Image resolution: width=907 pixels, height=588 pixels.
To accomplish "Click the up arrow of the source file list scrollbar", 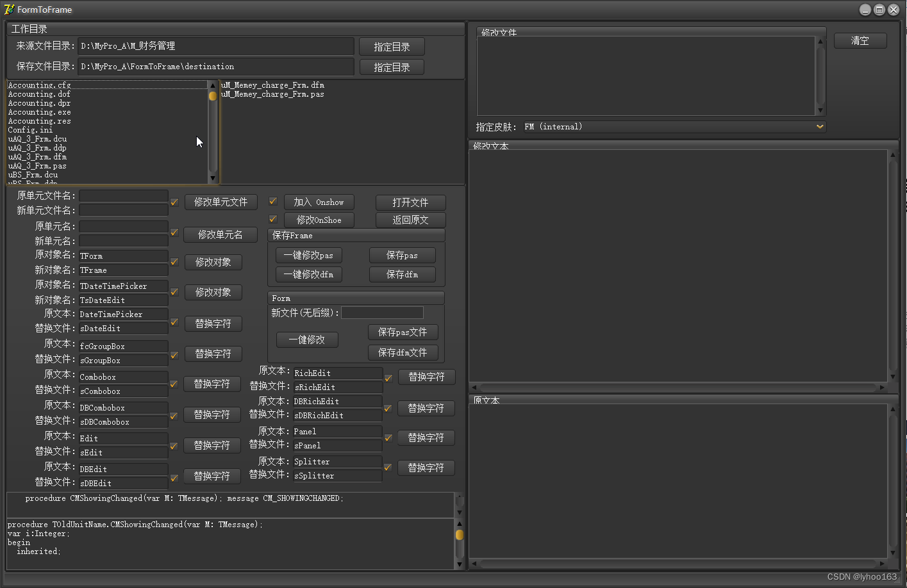I will point(213,85).
